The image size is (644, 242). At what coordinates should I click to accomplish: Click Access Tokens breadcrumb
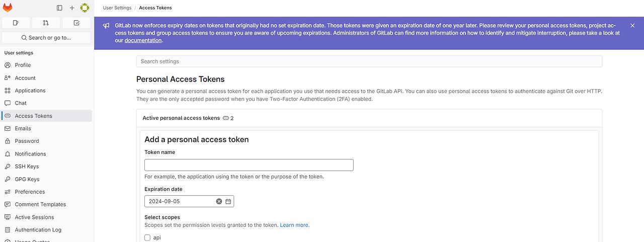tap(155, 8)
